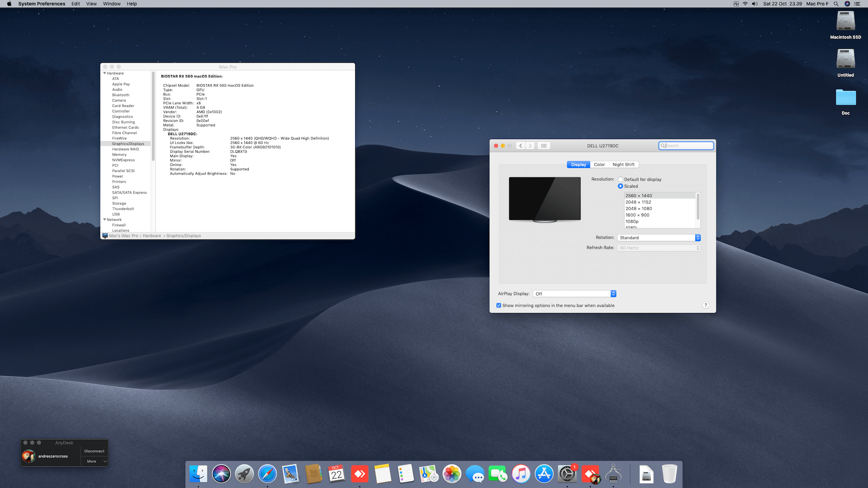This screenshot has width=868, height=488.
Task: Open AirPlay Display dropdown
Action: point(575,294)
